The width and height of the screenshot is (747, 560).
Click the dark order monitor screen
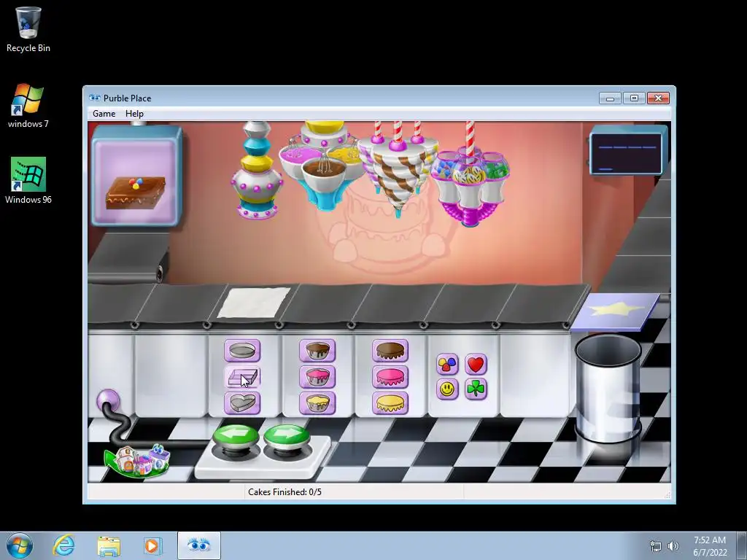627,153
